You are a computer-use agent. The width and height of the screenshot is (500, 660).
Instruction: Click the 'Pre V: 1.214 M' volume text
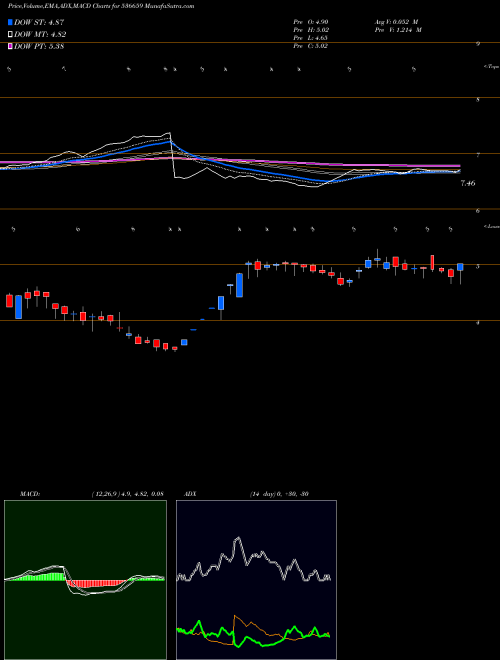[x=399, y=30]
